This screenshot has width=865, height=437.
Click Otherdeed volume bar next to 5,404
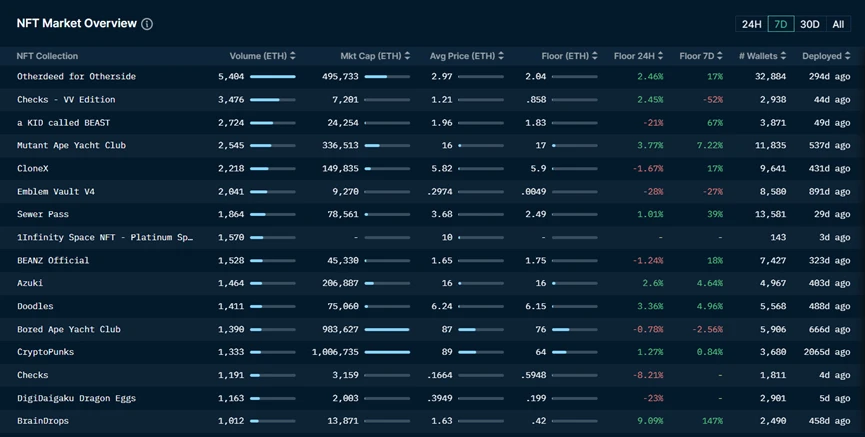pyautogui.click(x=273, y=77)
